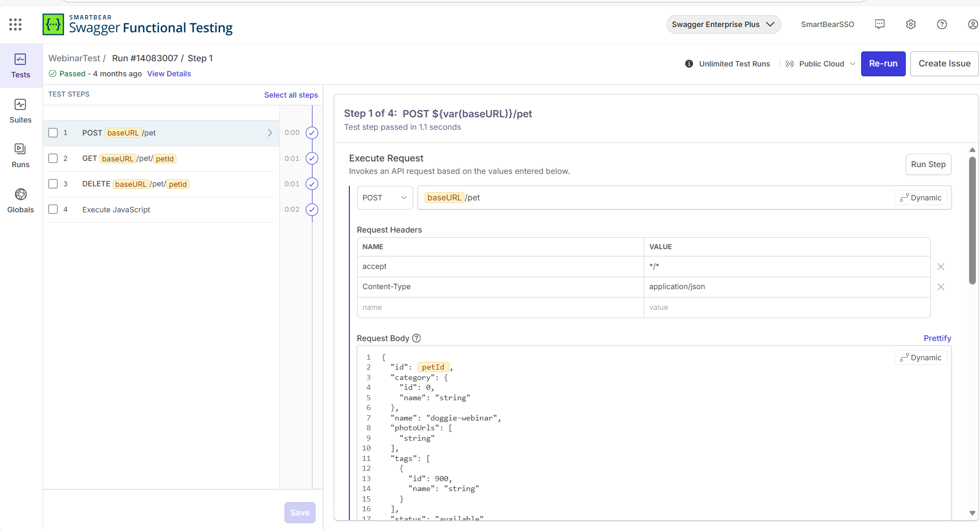Image resolution: width=980 pixels, height=530 pixels.
Task: Open the Globals panel in the sidebar
Action: click(x=20, y=199)
